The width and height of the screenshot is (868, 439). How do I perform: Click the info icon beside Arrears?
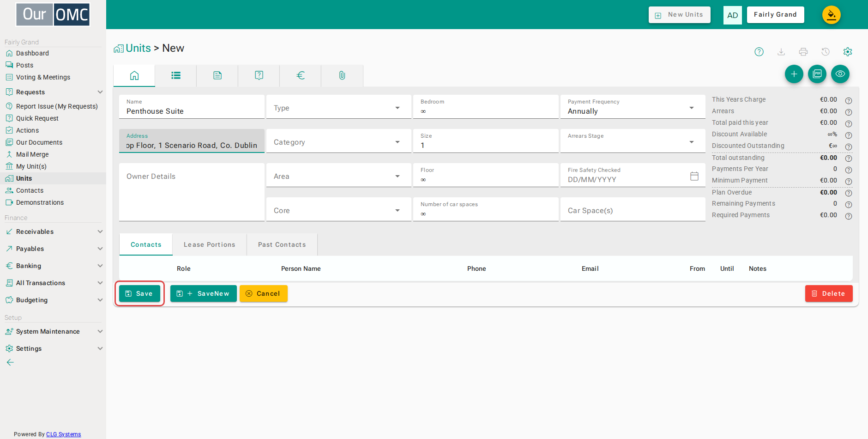coord(849,112)
